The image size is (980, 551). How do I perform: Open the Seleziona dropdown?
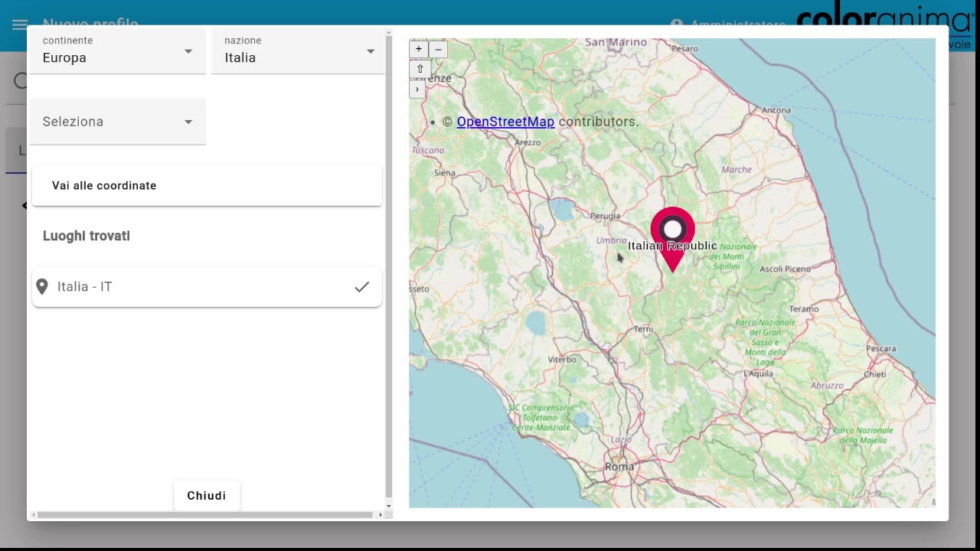(x=118, y=122)
